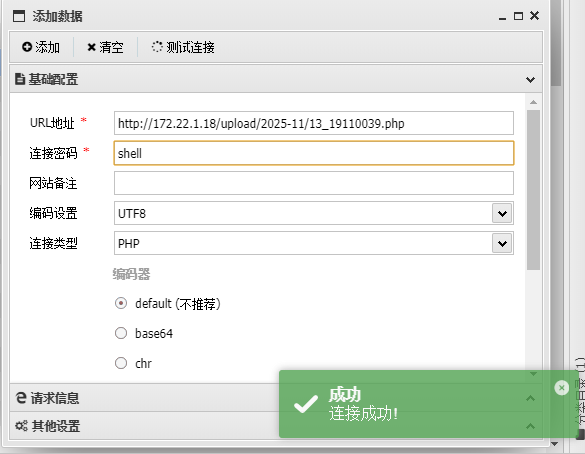Click the 清空 button label

[111, 47]
